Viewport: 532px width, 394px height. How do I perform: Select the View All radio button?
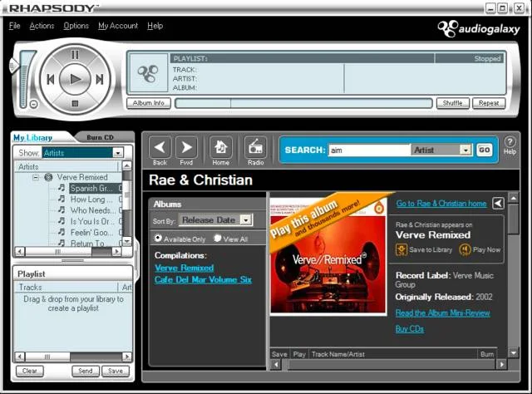pyautogui.click(x=218, y=239)
